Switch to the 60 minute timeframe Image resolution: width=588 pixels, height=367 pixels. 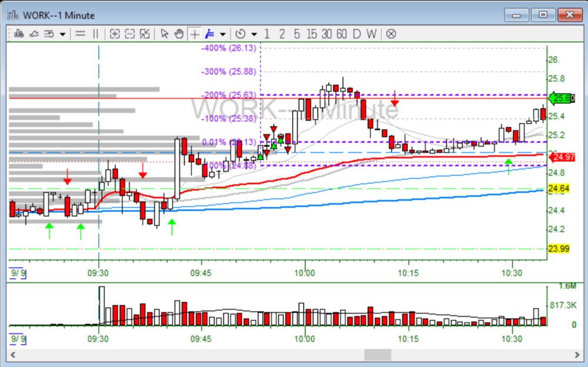341,34
